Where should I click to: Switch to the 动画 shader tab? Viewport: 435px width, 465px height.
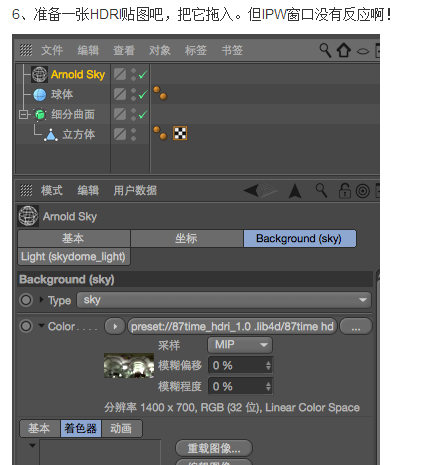click(x=121, y=428)
